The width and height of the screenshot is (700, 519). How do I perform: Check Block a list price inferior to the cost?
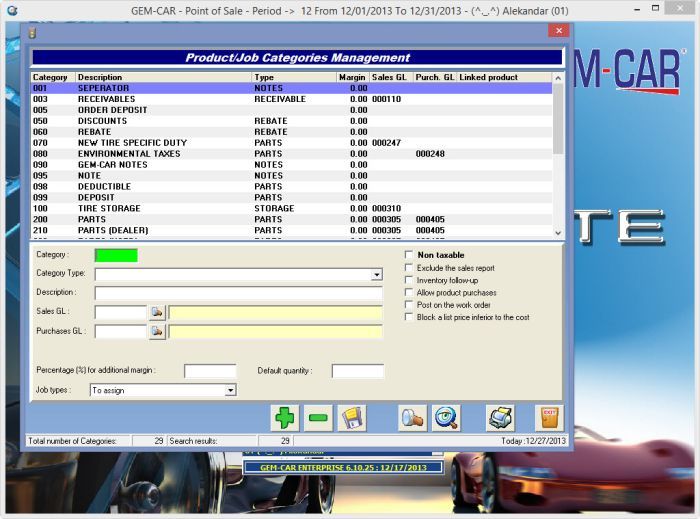click(408, 317)
